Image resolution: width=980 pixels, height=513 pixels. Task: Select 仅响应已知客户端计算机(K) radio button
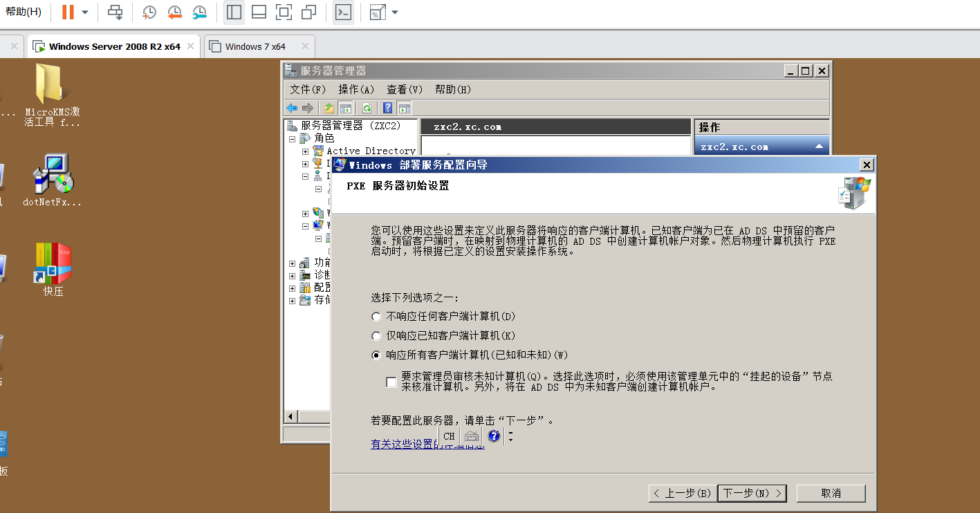click(376, 336)
